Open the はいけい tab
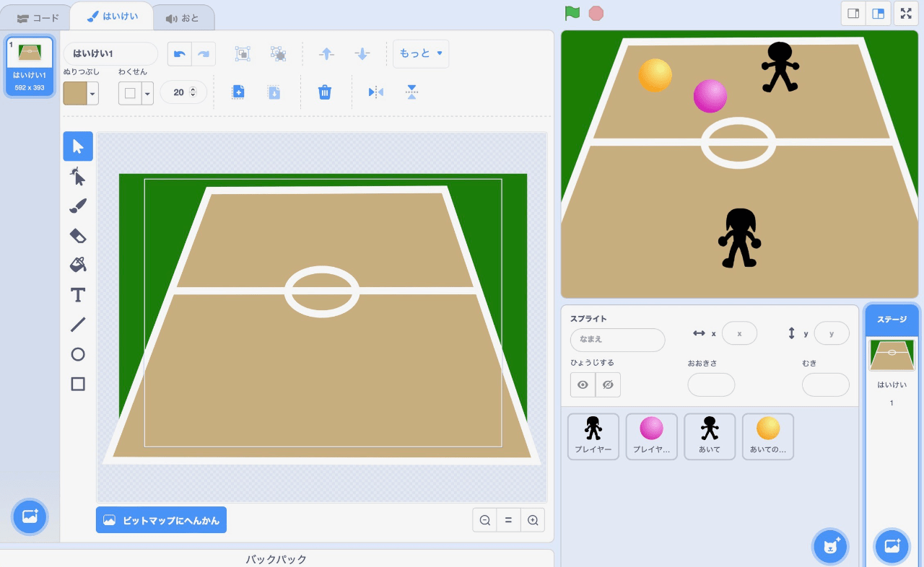This screenshot has width=924, height=567. point(113,16)
